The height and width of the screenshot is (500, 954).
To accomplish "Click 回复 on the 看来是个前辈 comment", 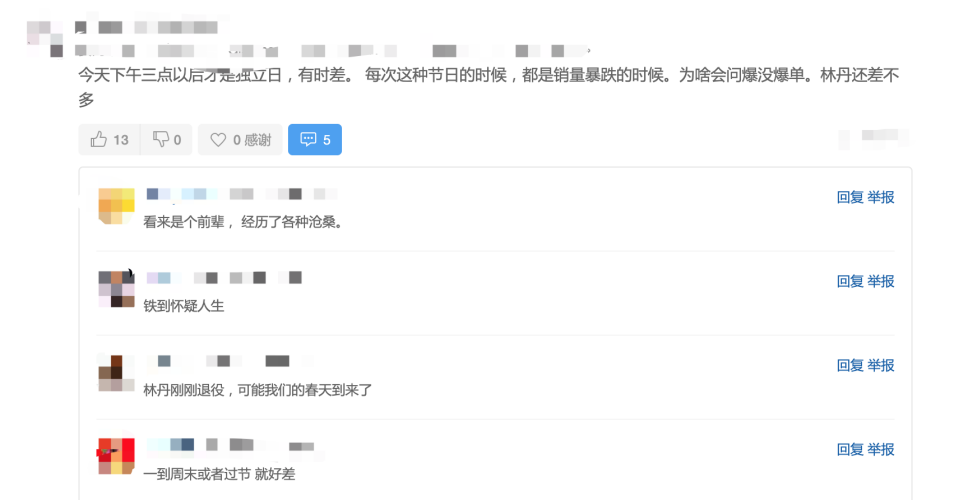I will pos(850,197).
